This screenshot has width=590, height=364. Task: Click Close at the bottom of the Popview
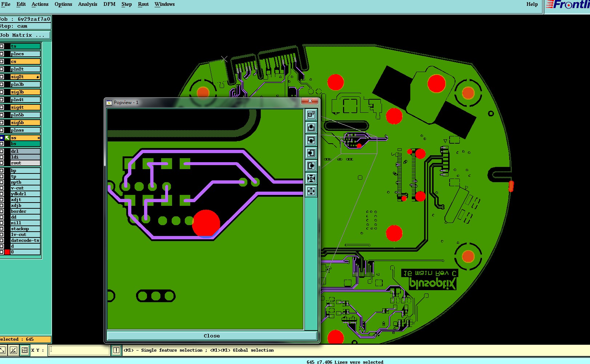click(x=212, y=336)
